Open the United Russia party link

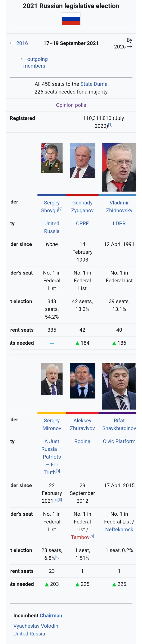tap(52, 227)
